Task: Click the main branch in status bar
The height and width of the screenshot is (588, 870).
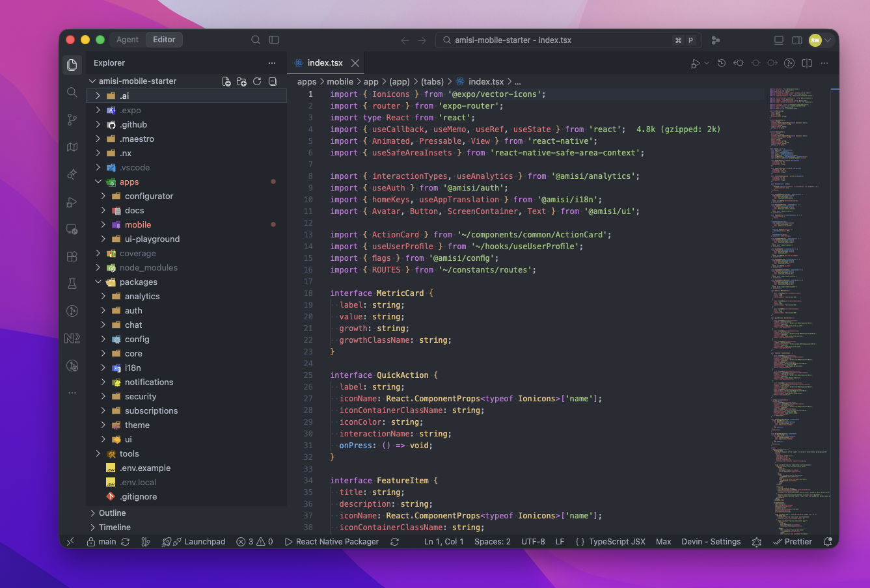Action: [x=102, y=541]
